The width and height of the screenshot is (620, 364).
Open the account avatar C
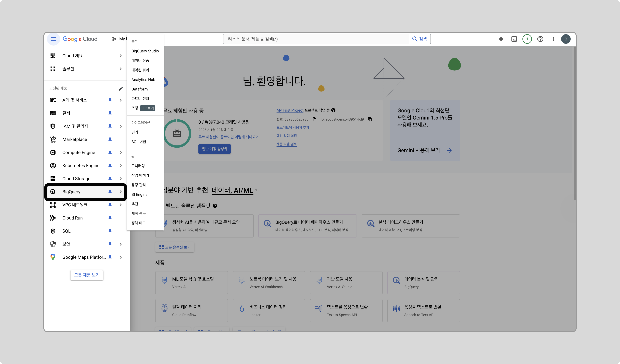[x=566, y=39]
